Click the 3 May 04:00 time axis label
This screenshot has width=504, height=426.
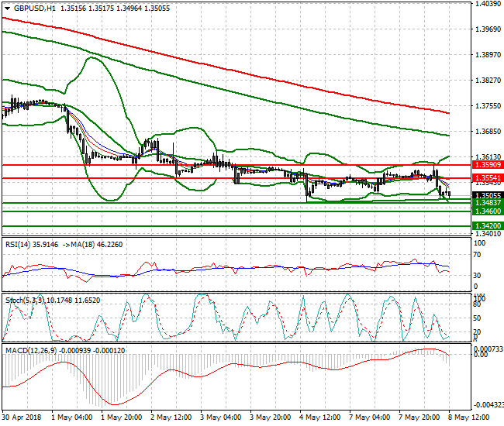coord(220,417)
